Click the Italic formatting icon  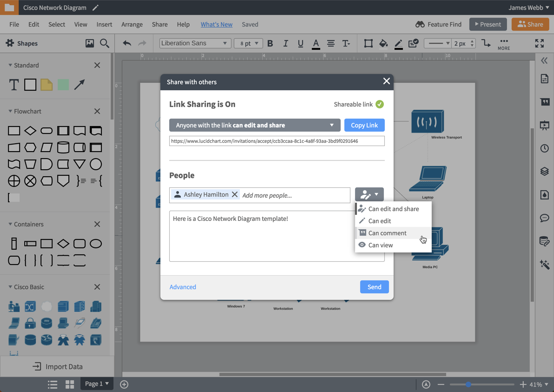click(x=285, y=43)
